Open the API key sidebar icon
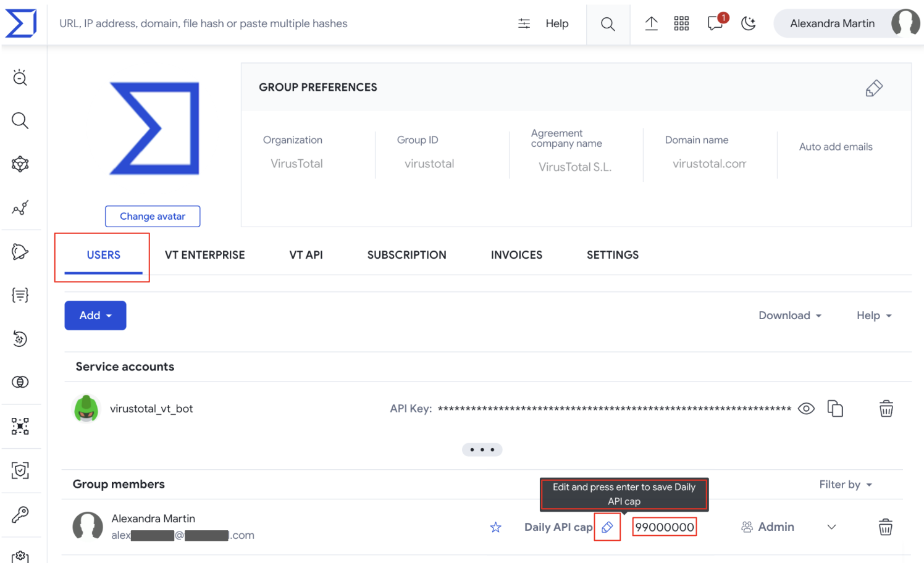The image size is (924, 563). click(x=20, y=514)
